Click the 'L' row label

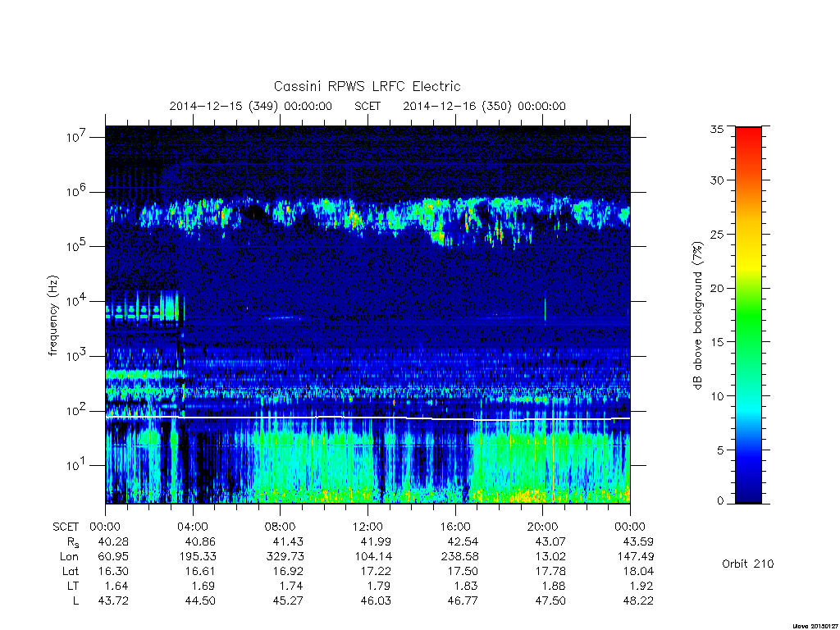(x=76, y=600)
